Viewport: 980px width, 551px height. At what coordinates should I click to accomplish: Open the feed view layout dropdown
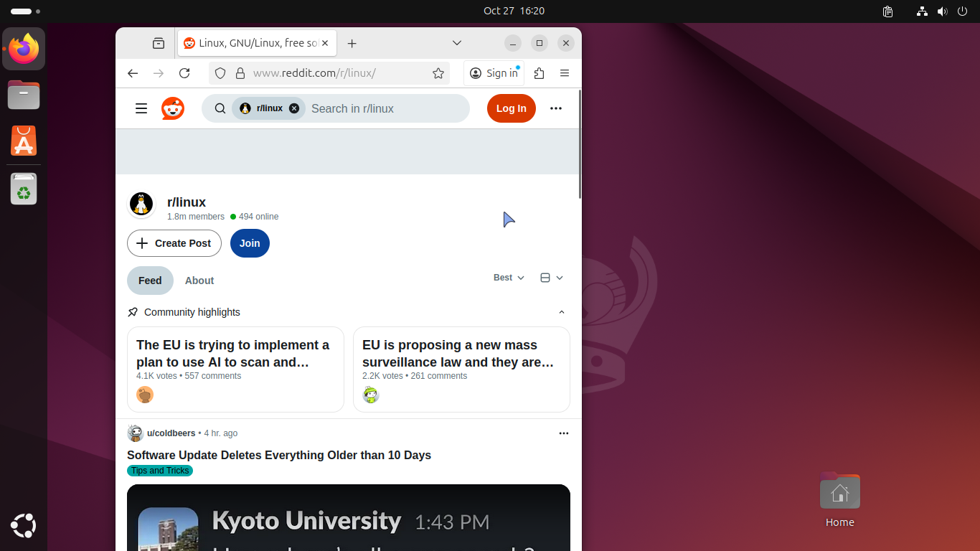click(x=552, y=278)
